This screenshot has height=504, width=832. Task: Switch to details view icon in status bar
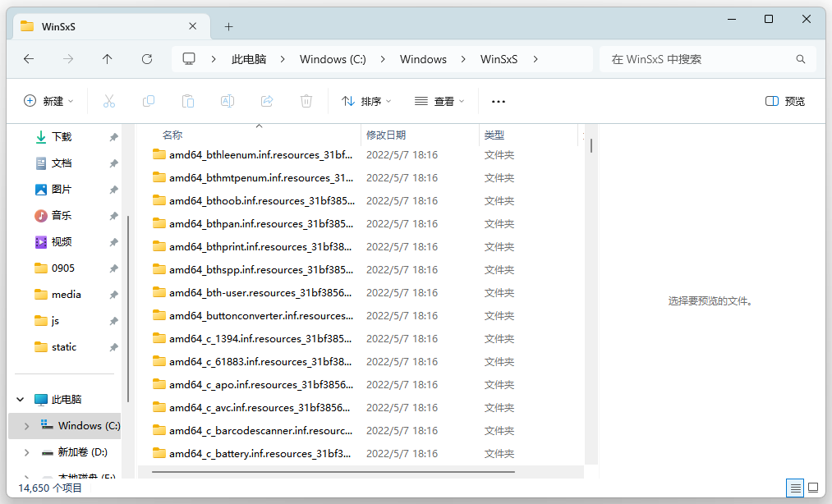[795, 488]
